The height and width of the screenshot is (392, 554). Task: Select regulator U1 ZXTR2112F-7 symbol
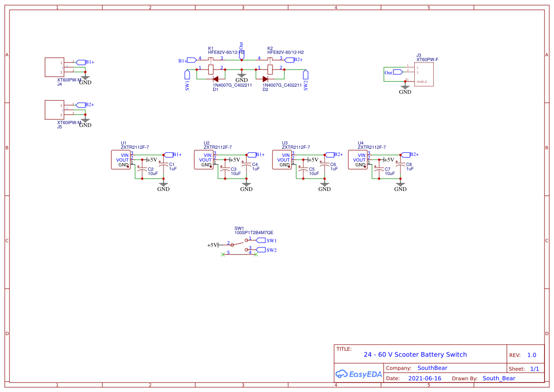click(121, 160)
